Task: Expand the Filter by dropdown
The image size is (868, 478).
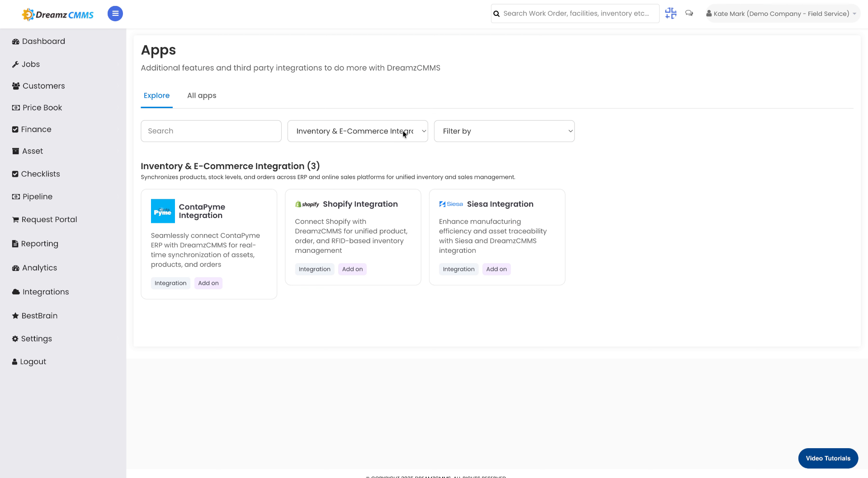Action: (x=504, y=131)
